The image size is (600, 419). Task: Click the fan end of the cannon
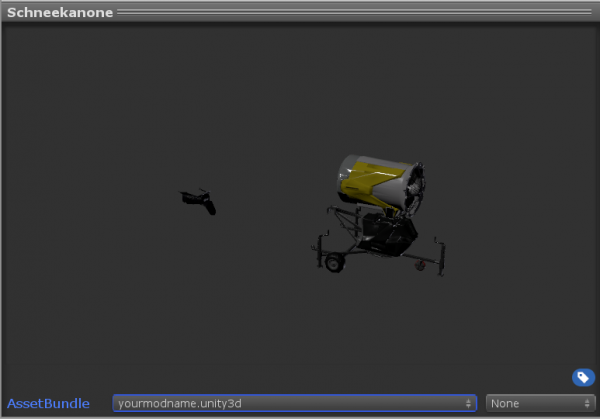coord(412,190)
